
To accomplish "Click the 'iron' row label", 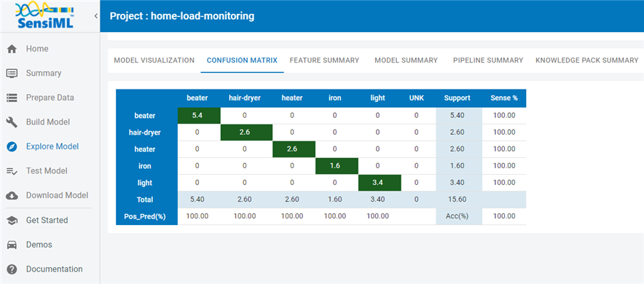I will pos(145,166).
